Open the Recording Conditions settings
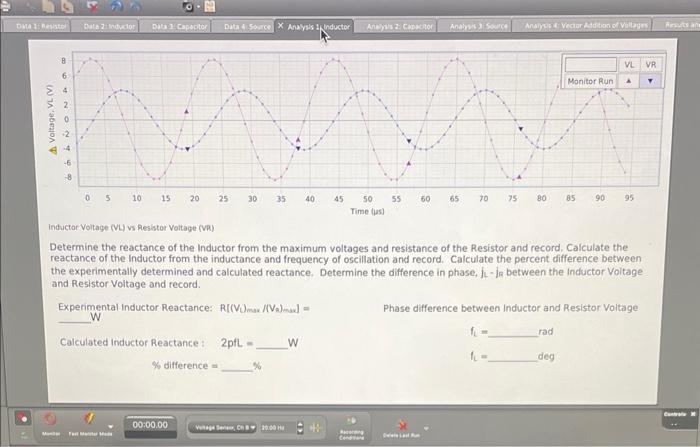 pyautogui.click(x=351, y=426)
